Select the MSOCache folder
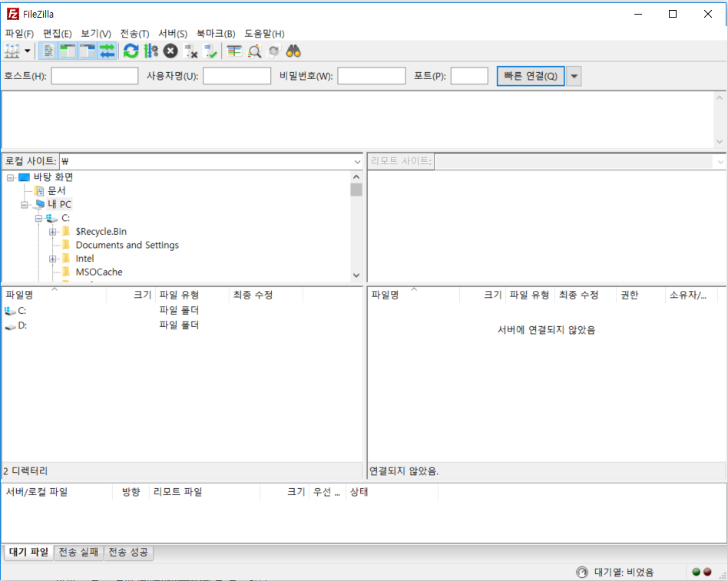Viewport: 728px width, 581px height. click(99, 272)
